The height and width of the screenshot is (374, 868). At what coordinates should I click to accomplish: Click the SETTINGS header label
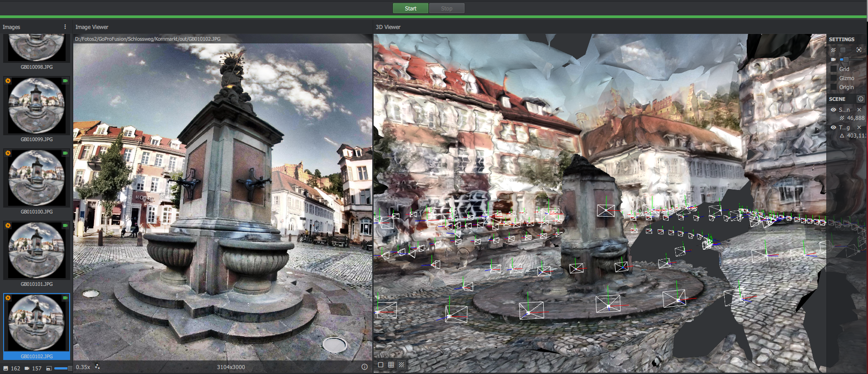(x=842, y=39)
